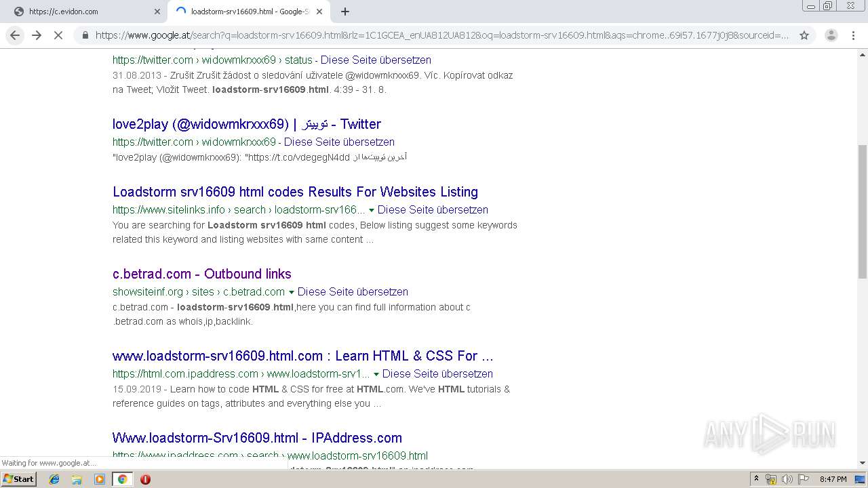Open Action Center flag icon
Viewport: 868px width, 488px height.
[x=802, y=479]
